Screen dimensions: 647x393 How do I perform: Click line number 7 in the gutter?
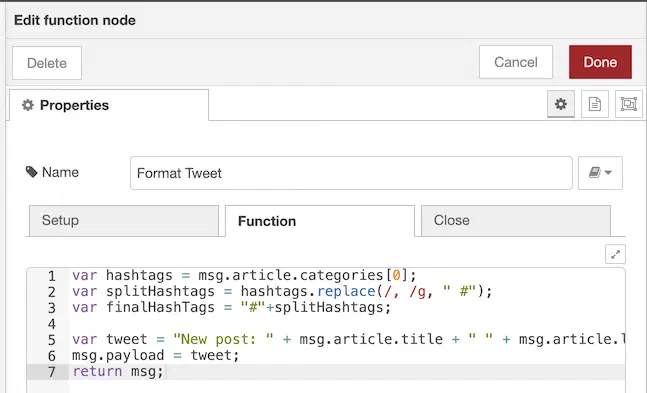tap(52, 372)
